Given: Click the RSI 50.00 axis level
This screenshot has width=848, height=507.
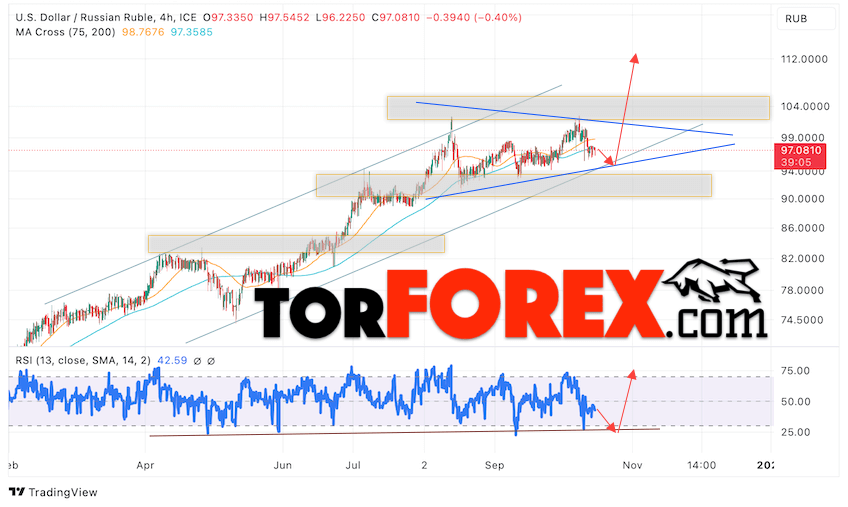Looking at the screenshot, I should pyautogui.click(x=796, y=401).
